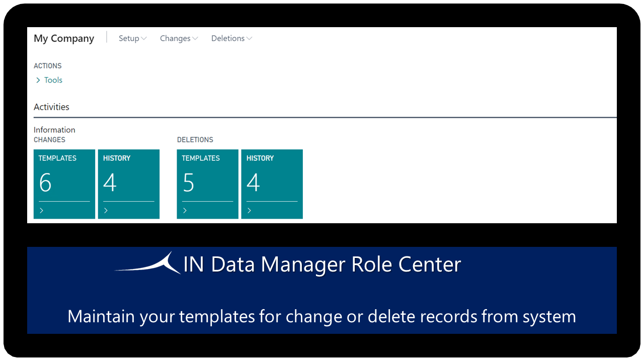644x362 pixels.
Task: Open the Setup menu
Action: (129, 39)
